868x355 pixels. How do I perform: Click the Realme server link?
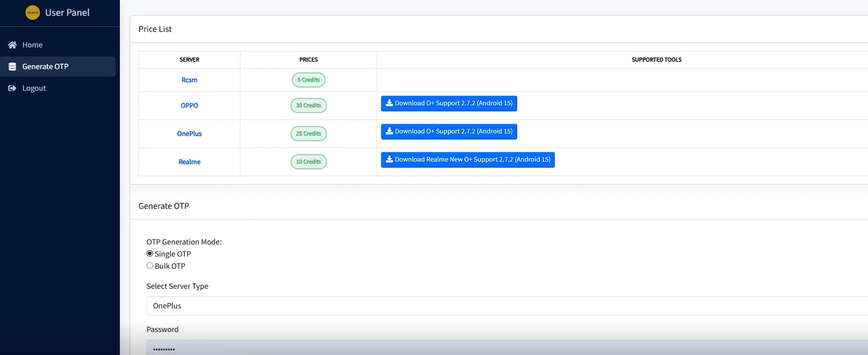coord(189,162)
